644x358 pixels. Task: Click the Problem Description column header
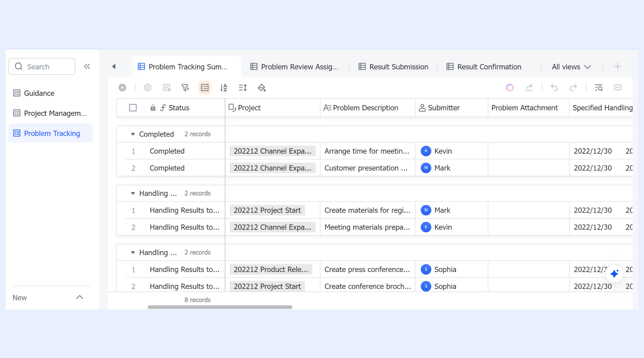(x=368, y=108)
